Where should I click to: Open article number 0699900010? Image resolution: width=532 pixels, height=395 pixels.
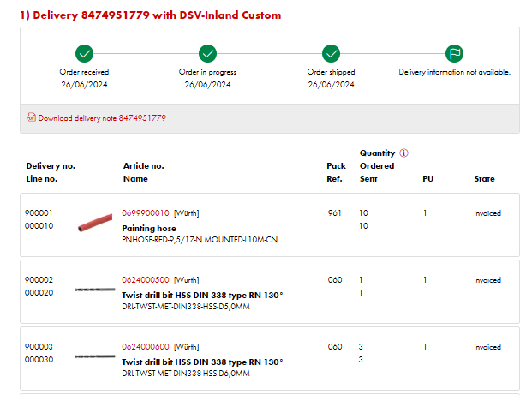tap(146, 212)
